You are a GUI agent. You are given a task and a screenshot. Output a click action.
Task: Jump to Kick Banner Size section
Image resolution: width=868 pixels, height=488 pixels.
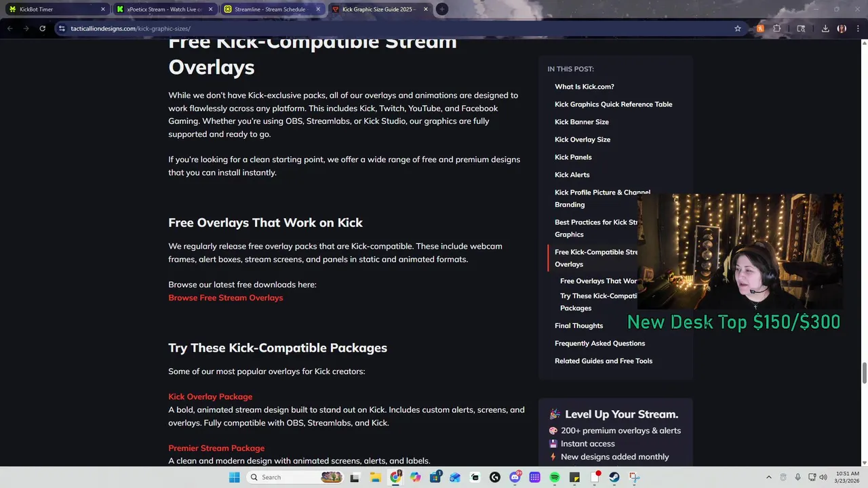582,122
